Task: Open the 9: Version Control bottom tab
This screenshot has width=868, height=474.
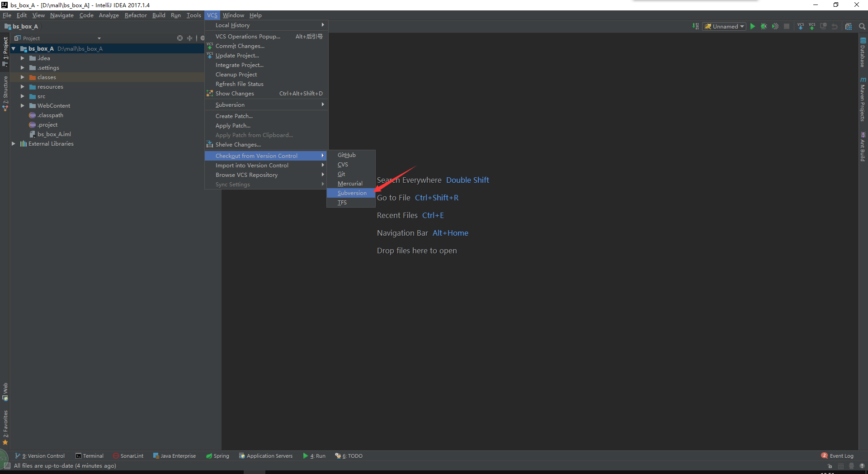Action: [x=40, y=456]
